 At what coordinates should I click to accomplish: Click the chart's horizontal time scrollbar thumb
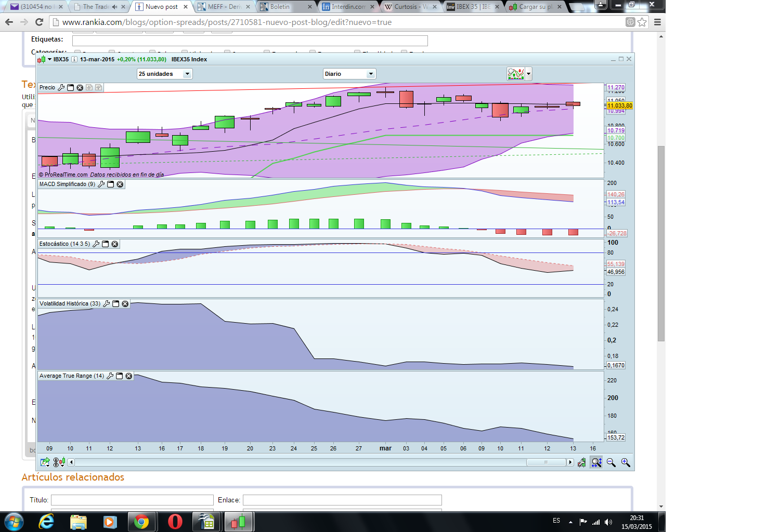545,462
